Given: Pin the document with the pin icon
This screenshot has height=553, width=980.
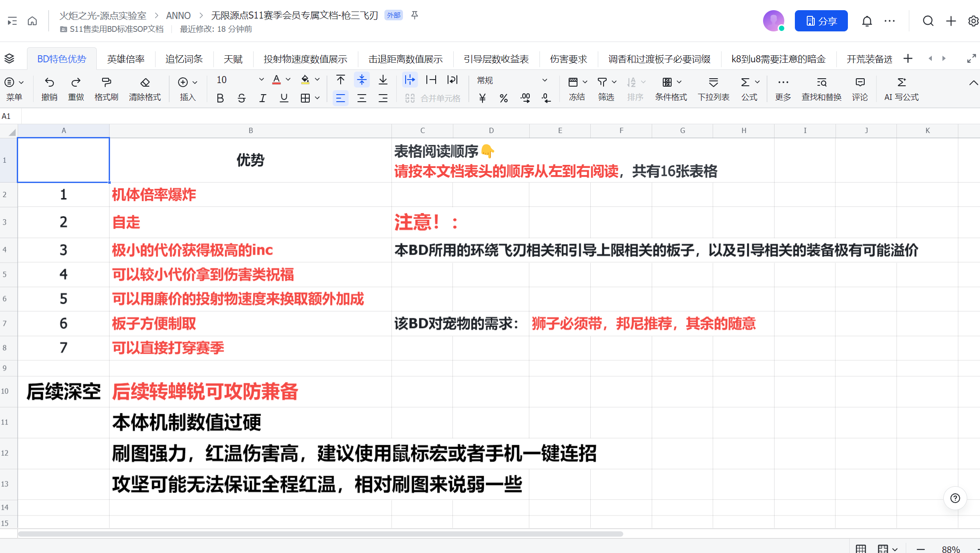Looking at the screenshot, I should tap(414, 15).
